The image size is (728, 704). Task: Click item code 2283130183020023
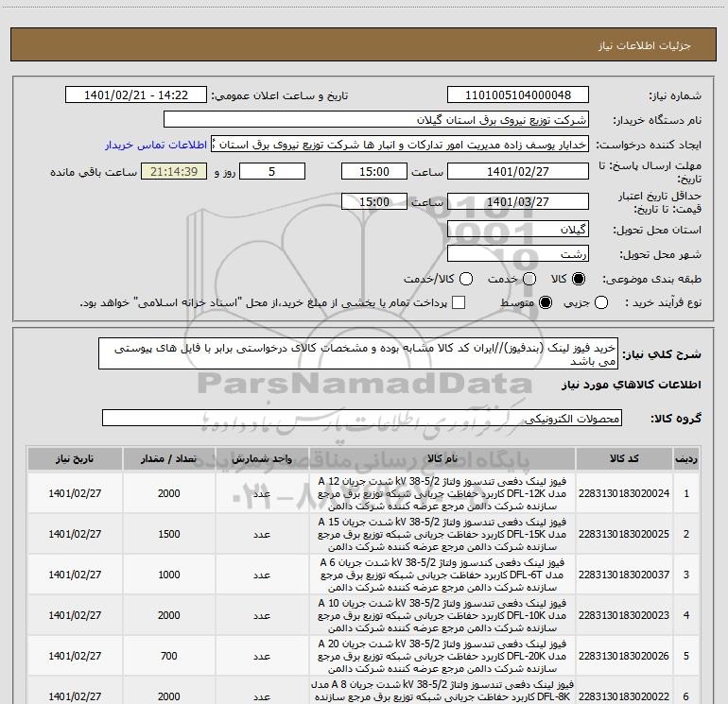(624, 615)
